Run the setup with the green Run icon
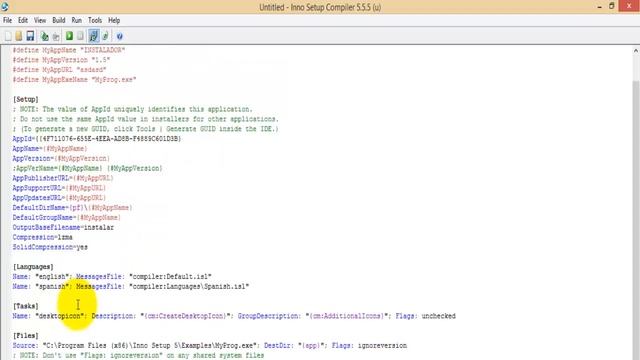 (x=69, y=36)
